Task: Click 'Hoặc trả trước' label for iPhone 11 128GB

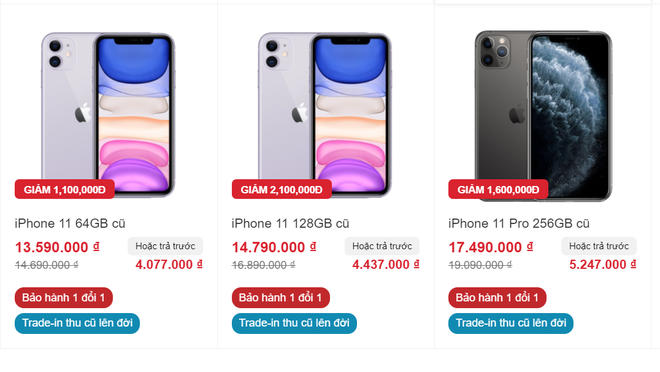Action: tap(382, 246)
